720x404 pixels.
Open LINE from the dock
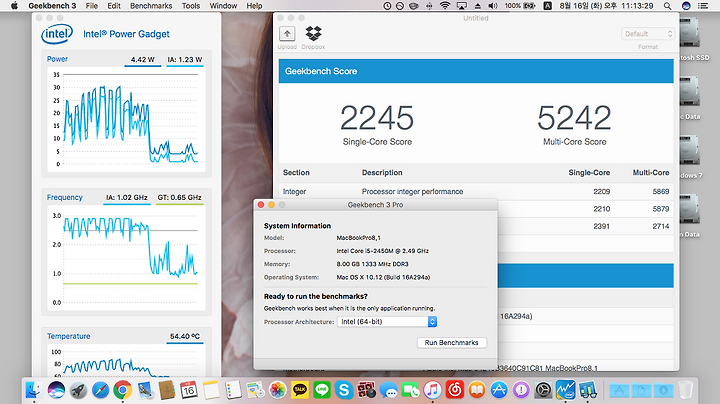[x=322, y=390]
